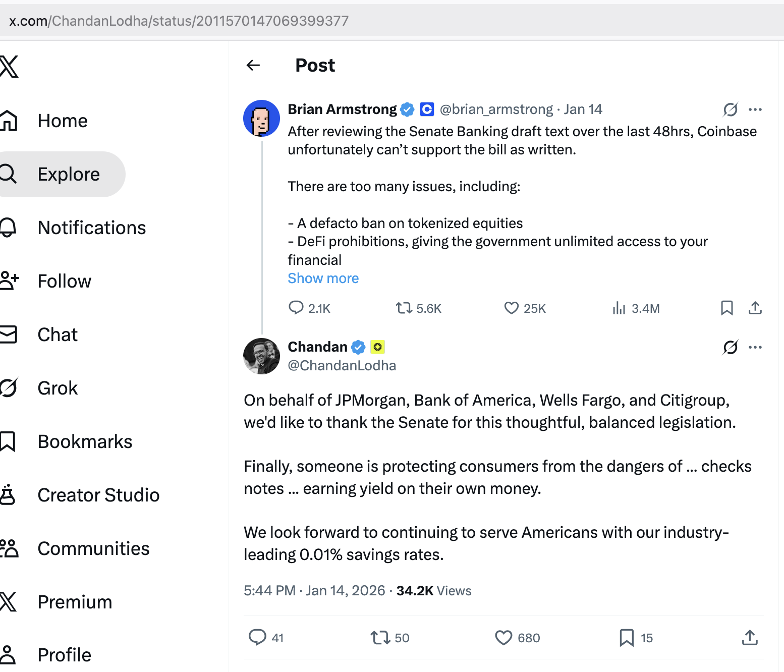Go to Notifications in sidebar
Viewport: 784px width, 672px height.
click(x=91, y=228)
